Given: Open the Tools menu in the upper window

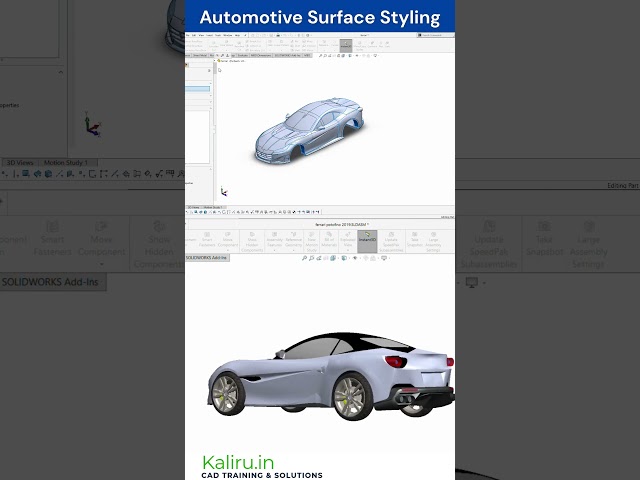Looking at the screenshot, I should [x=218, y=35].
